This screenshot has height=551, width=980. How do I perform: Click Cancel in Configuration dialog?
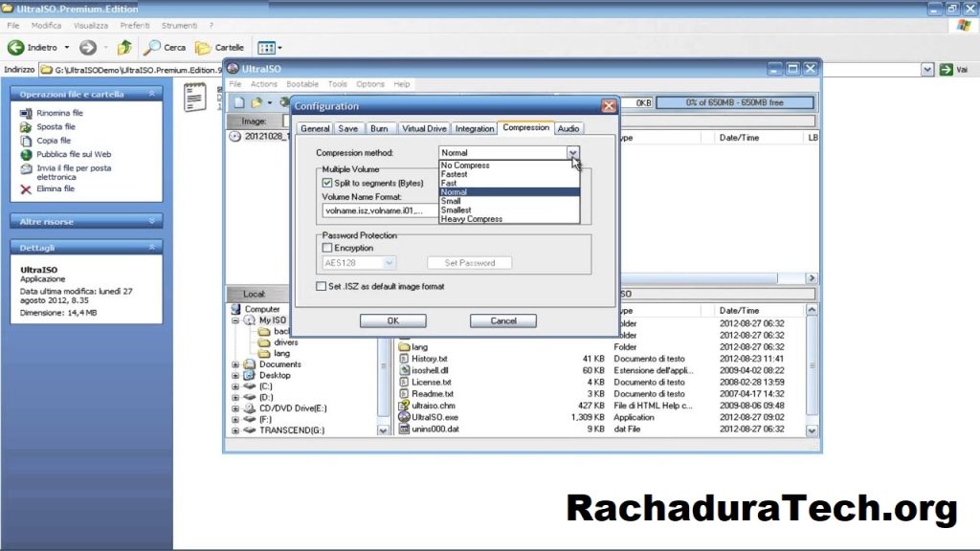click(503, 320)
